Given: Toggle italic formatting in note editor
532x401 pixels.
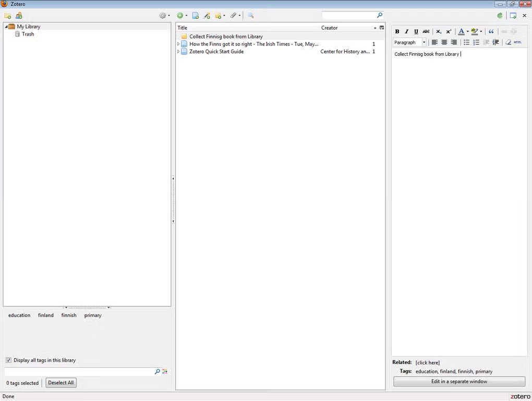Looking at the screenshot, I should (407, 32).
